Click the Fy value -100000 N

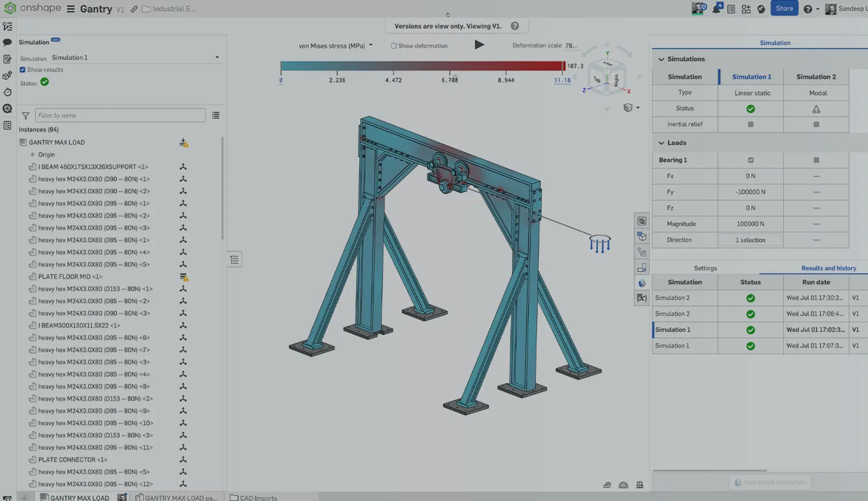point(751,192)
